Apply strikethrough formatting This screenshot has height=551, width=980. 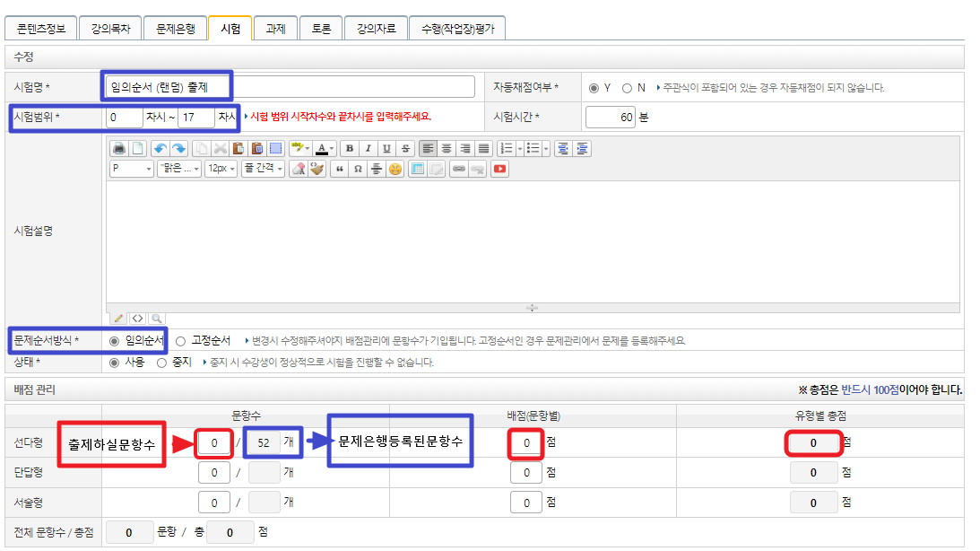(x=406, y=148)
